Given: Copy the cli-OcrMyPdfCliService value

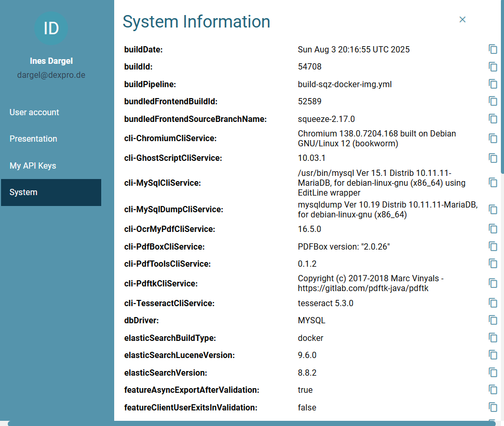Looking at the screenshot, I should tap(493, 229).
